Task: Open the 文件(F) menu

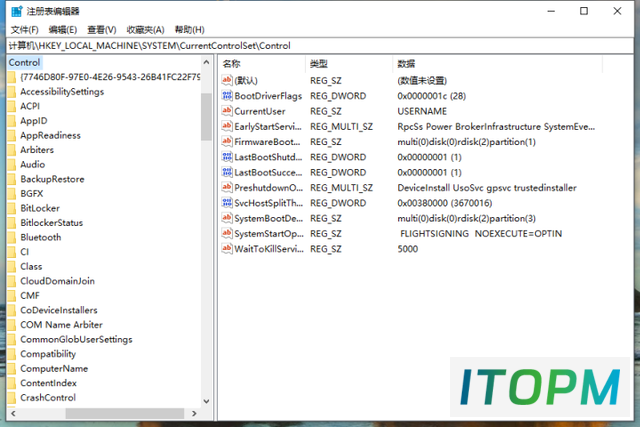Action: click(x=24, y=30)
